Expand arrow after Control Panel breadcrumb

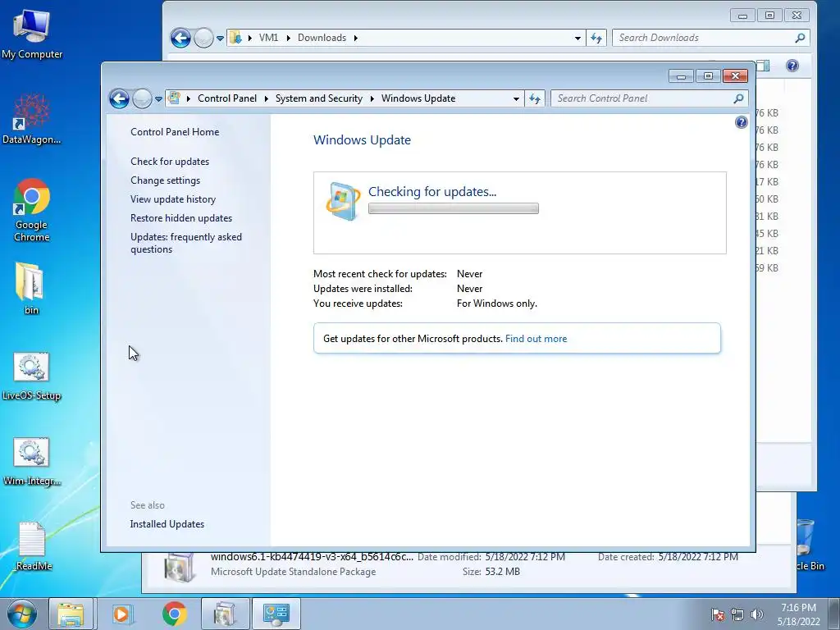tap(267, 98)
